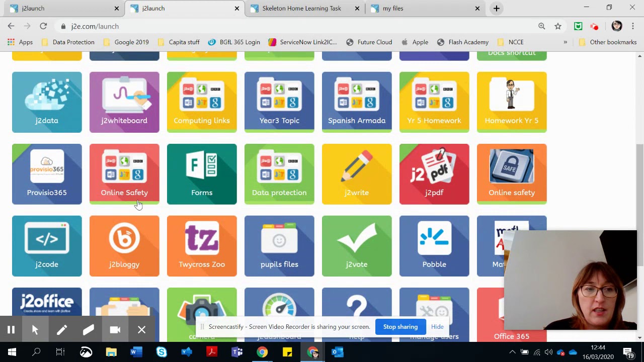The width and height of the screenshot is (644, 362).
Task: Select the Screencastify pen tool
Action: pos(62,330)
